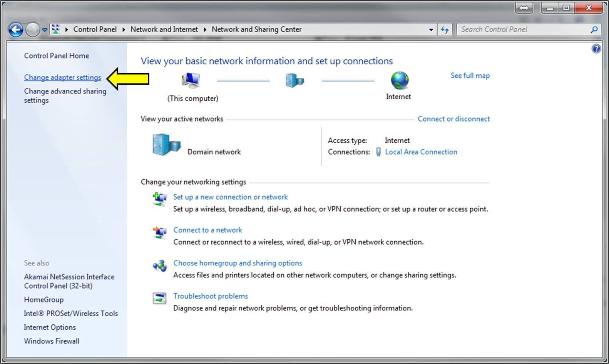Click the homegroup sharing icon
Viewport: 609px width, 364px height.
159,265
